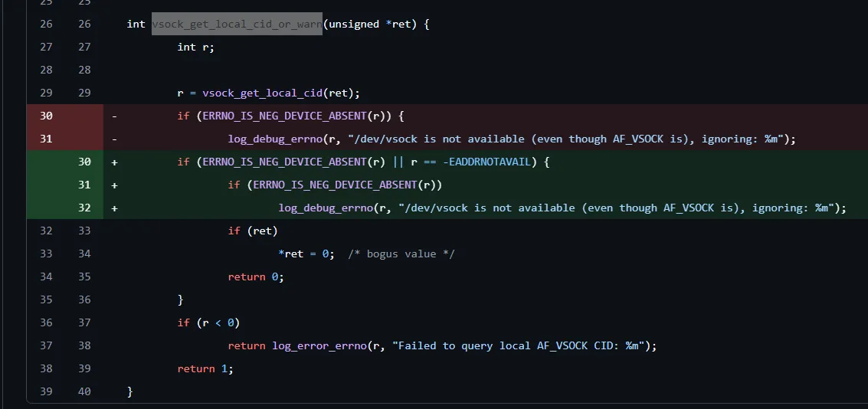Click the minus marker on deleted line 30

(115, 116)
